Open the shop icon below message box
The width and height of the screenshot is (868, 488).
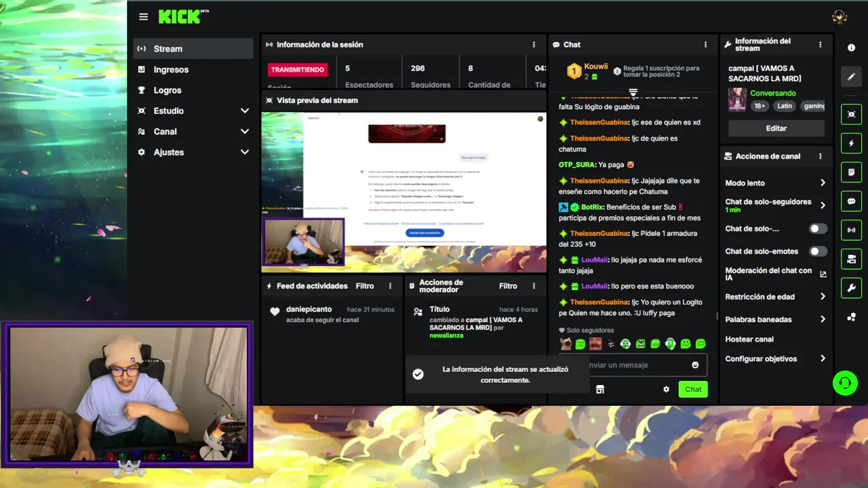pos(600,389)
